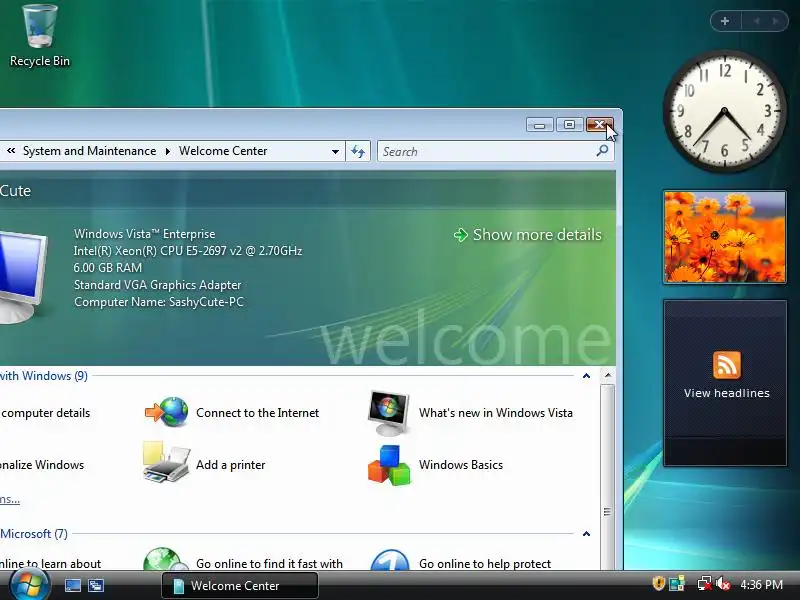800x600 pixels.
Task: Click Show Desktop quick launch icon
Action: coord(72,585)
